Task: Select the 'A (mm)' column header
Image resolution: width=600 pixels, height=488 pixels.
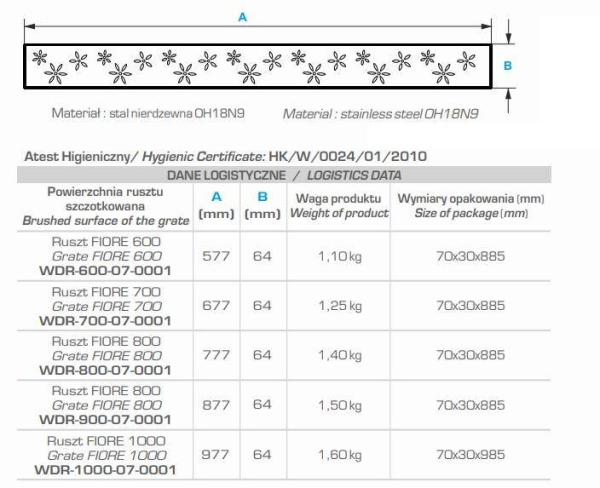Action: (x=216, y=206)
